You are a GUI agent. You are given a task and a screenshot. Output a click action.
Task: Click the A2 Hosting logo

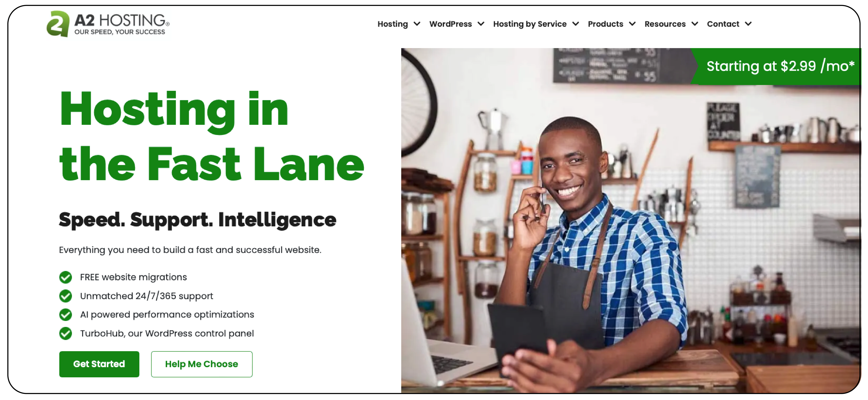[108, 24]
